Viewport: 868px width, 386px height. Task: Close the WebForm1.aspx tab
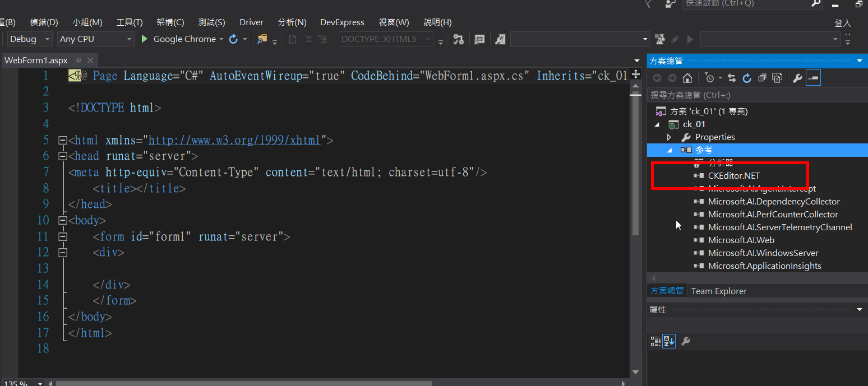90,60
